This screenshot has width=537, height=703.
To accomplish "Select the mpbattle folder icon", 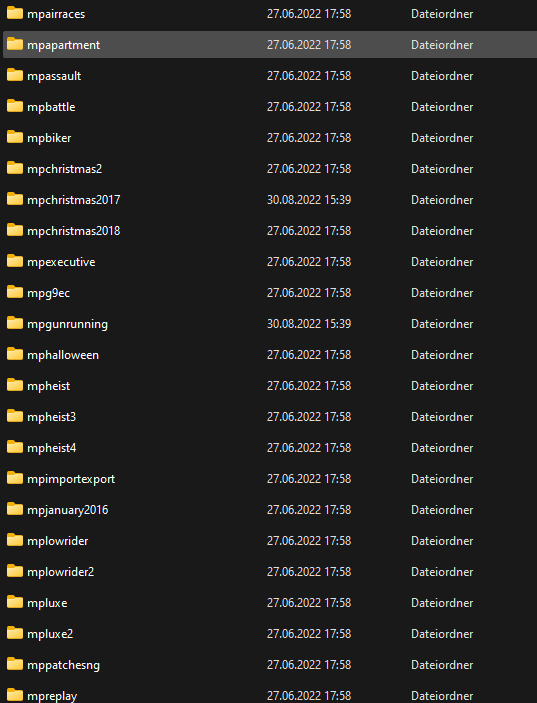I will (15, 106).
